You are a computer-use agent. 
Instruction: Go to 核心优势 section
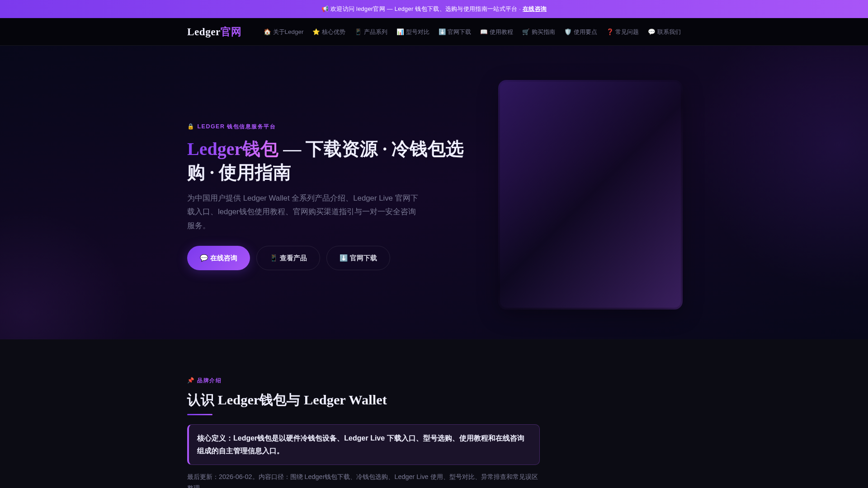click(x=329, y=32)
